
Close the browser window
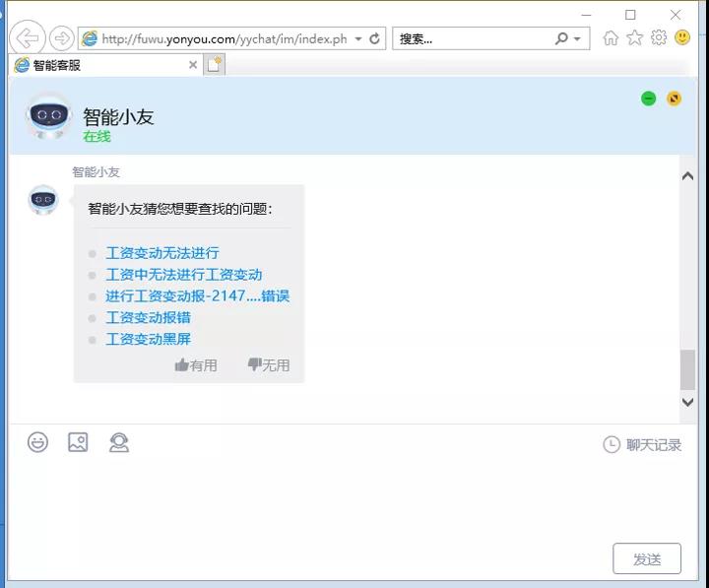[676, 15]
